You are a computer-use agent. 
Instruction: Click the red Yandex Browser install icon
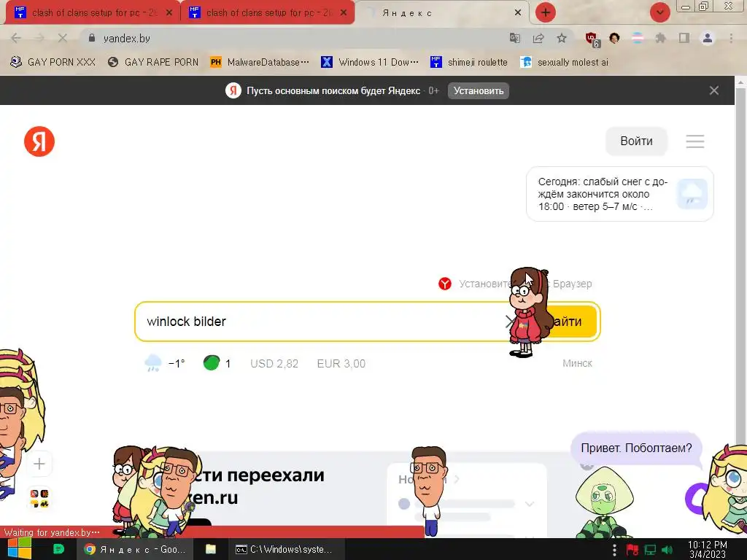[444, 284]
